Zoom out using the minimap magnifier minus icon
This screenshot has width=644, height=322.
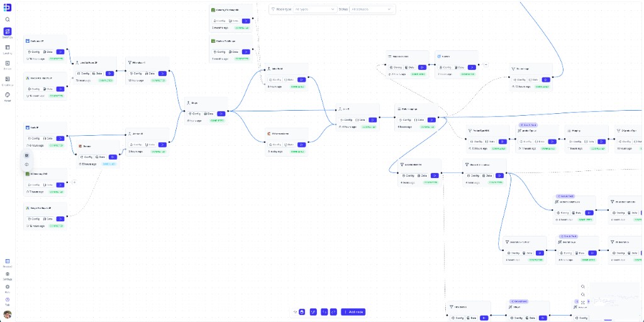[583, 294]
